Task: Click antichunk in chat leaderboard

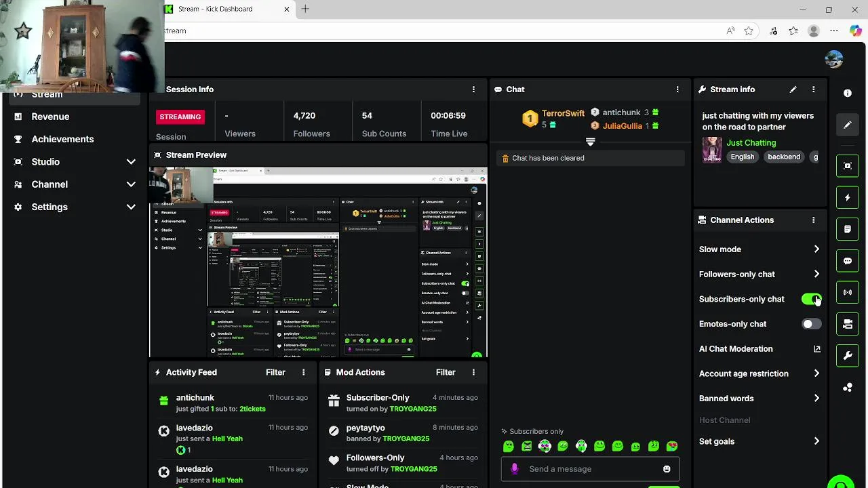Action: [621, 113]
